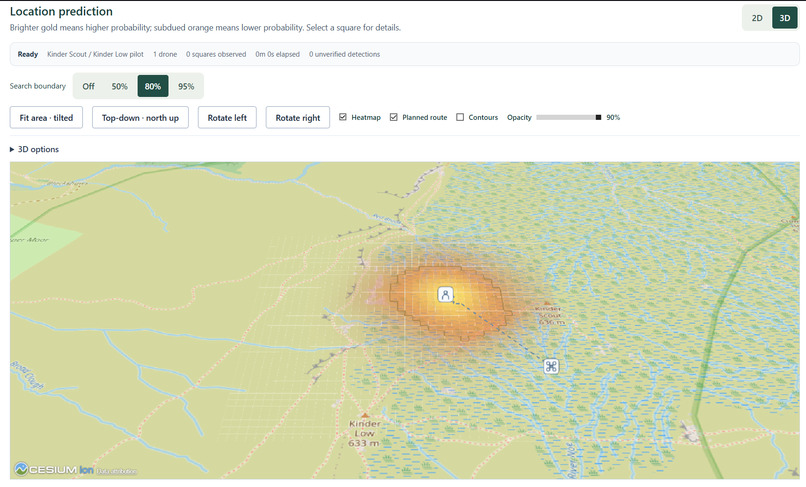Toggle the Planned route checkbox

point(394,117)
